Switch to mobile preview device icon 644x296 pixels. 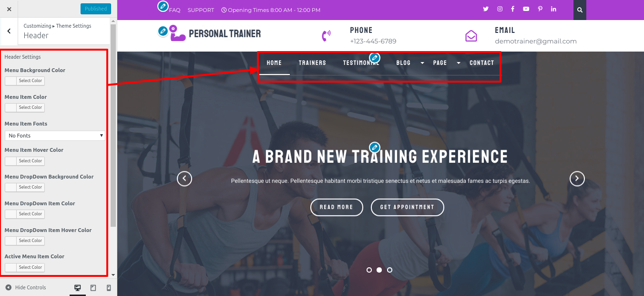pyautogui.click(x=109, y=288)
